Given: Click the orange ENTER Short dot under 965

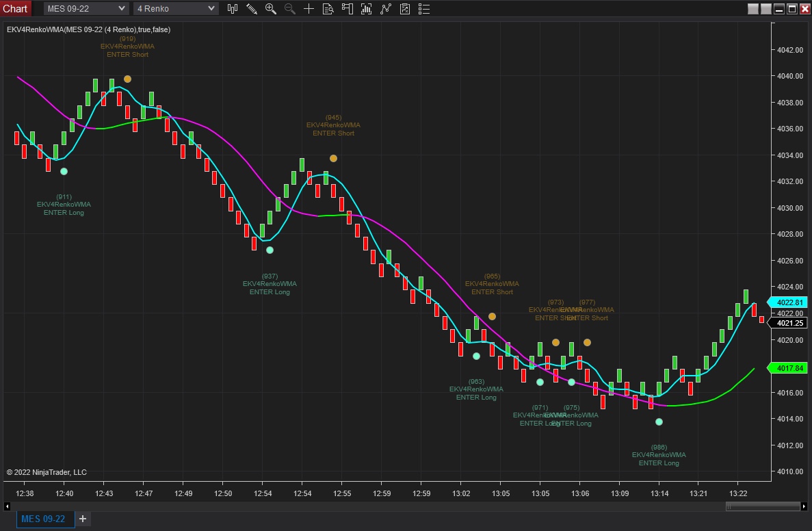Looking at the screenshot, I should [x=492, y=317].
